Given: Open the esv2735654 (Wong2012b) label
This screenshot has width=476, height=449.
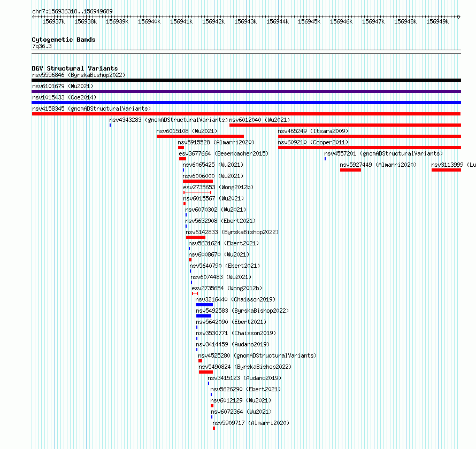Looking at the screenshot, I should pos(227,288).
